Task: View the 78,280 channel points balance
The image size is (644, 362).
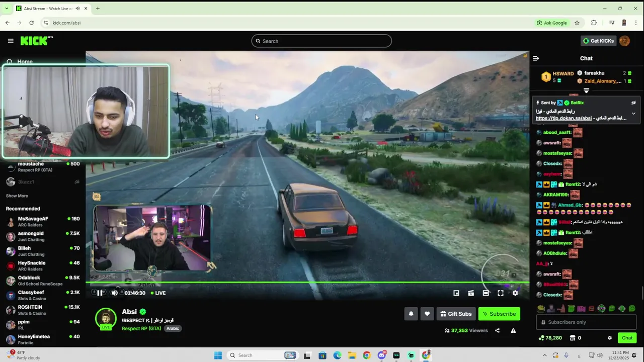Action: [x=550, y=338]
